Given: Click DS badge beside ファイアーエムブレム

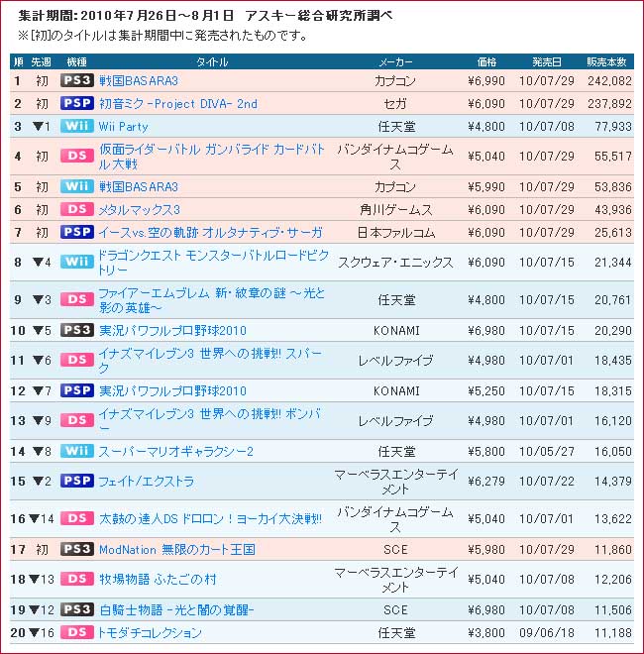Looking at the screenshot, I should pos(76,299).
